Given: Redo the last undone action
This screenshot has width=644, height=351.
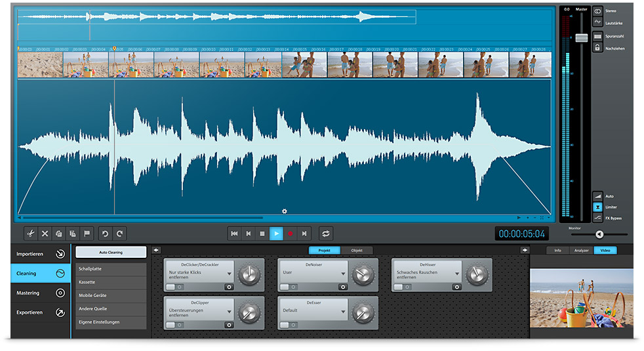Looking at the screenshot, I should point(119,234).
